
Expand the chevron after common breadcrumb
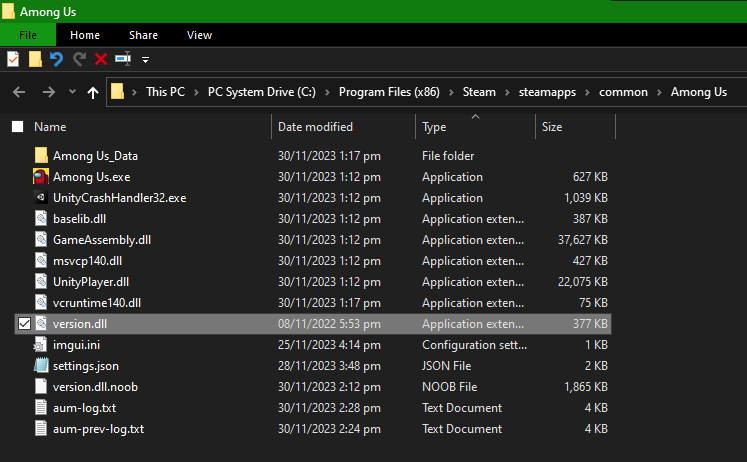click(x=659, y=92)
